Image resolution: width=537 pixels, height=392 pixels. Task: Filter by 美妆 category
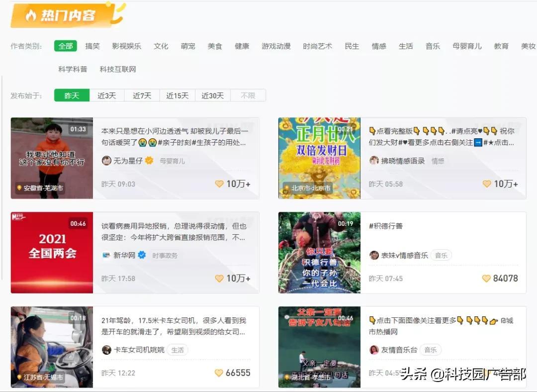(x=528, y=46)
